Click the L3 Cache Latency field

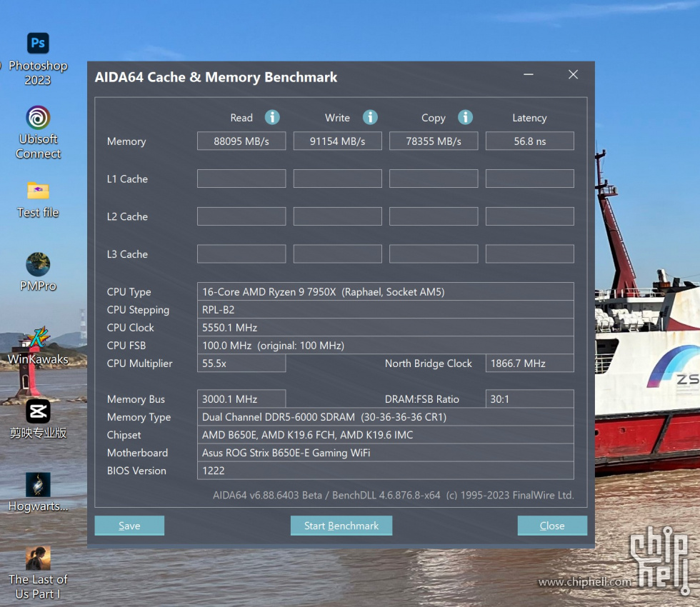(x=530, y=254)
